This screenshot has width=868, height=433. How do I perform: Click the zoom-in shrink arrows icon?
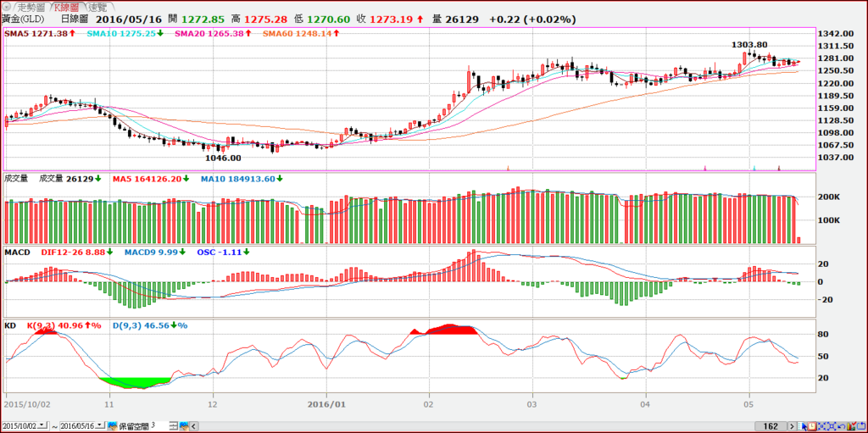coord(821,426)
